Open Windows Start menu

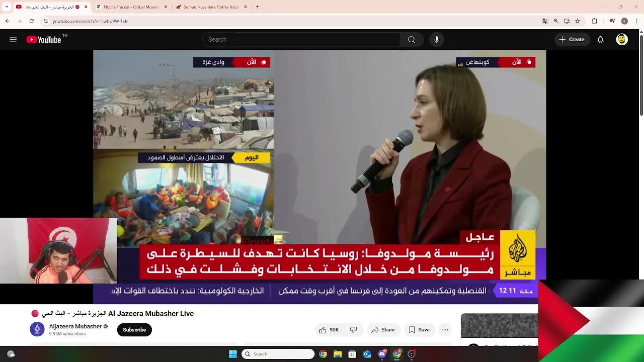[x=232, y=354]
